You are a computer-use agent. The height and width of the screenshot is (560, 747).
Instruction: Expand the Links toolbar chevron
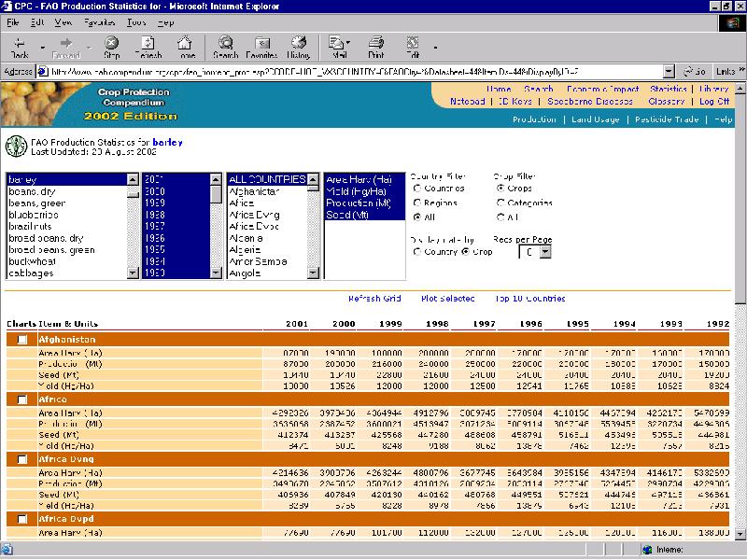click(741, 71)
